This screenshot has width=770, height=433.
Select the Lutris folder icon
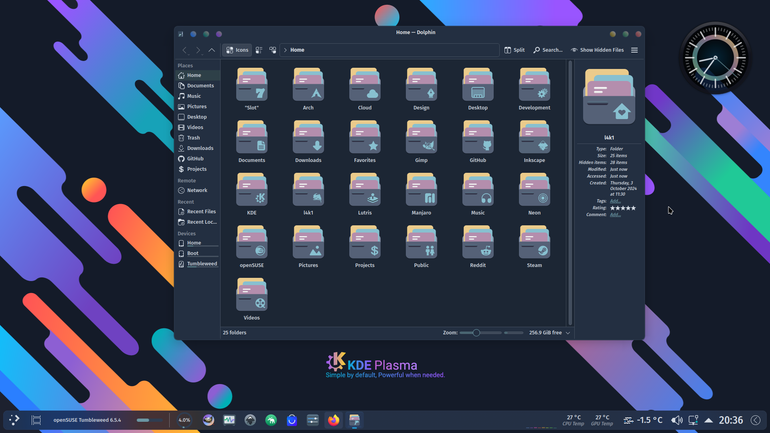tap(364, 190)
